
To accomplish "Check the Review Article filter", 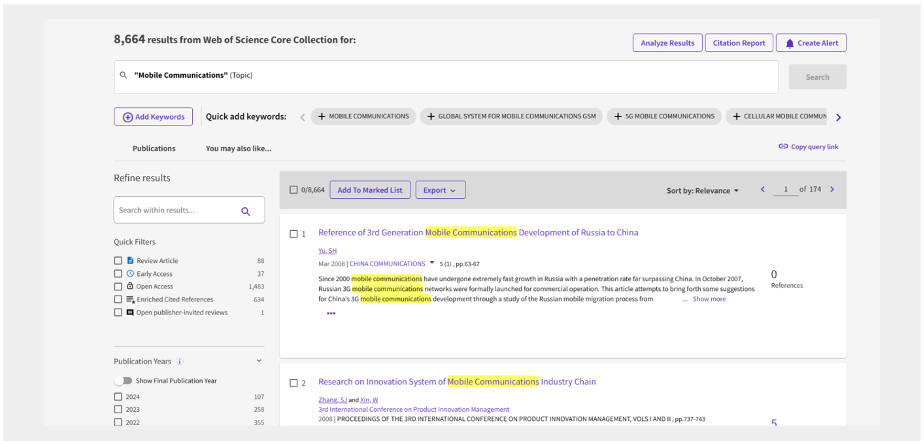I will tap(118, 261).
